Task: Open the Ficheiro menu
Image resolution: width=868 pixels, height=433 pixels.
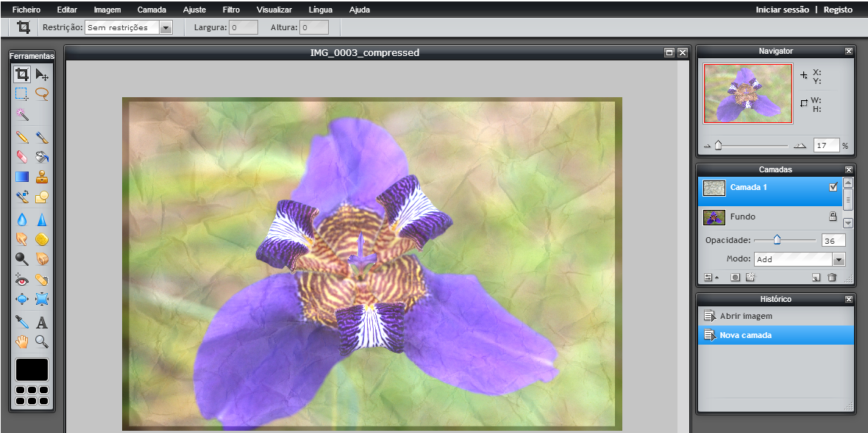Action: 26,10
